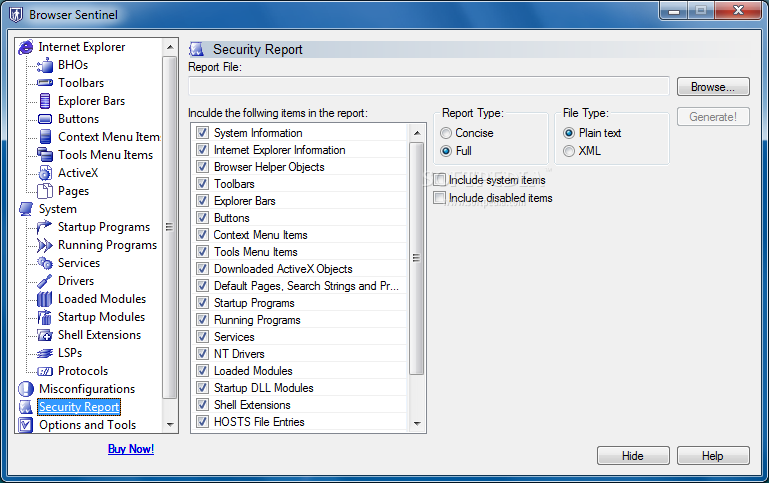769x483 pixels.
Task: Click the LSPs icon in sidebar
Action: coord(45,353)
